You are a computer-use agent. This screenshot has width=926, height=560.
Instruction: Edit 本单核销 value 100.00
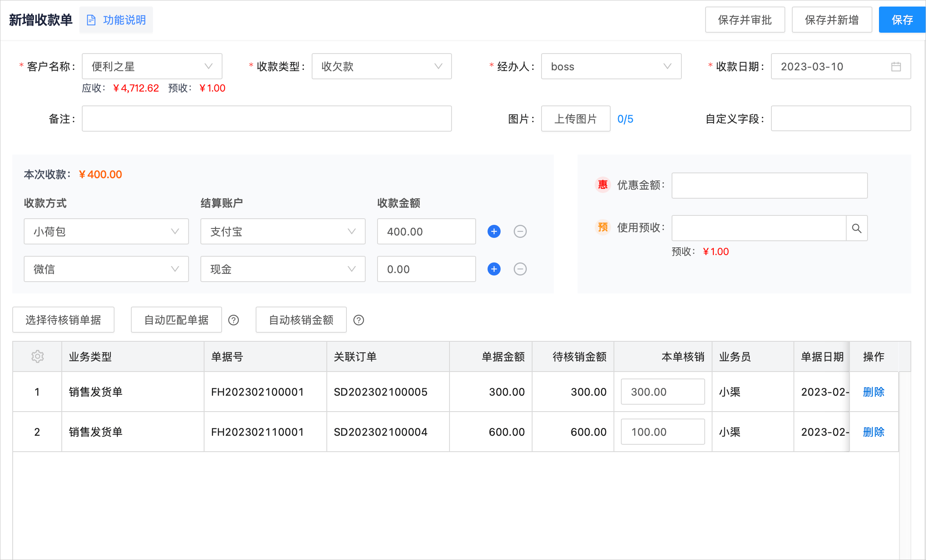(x=663, y=432)
